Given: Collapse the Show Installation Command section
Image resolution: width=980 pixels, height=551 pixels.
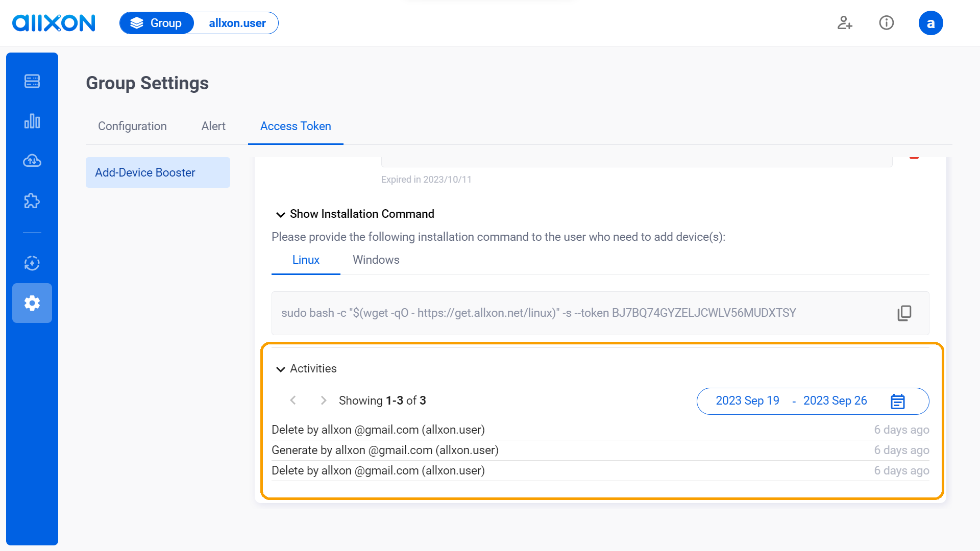Looking at the screenshot, I should coord(280,214).
